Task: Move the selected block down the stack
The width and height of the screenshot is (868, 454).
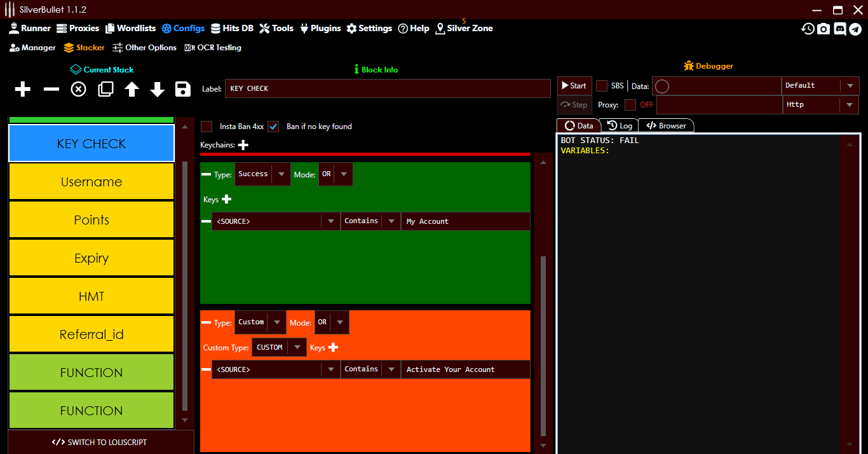Action: tap(156, 89)
